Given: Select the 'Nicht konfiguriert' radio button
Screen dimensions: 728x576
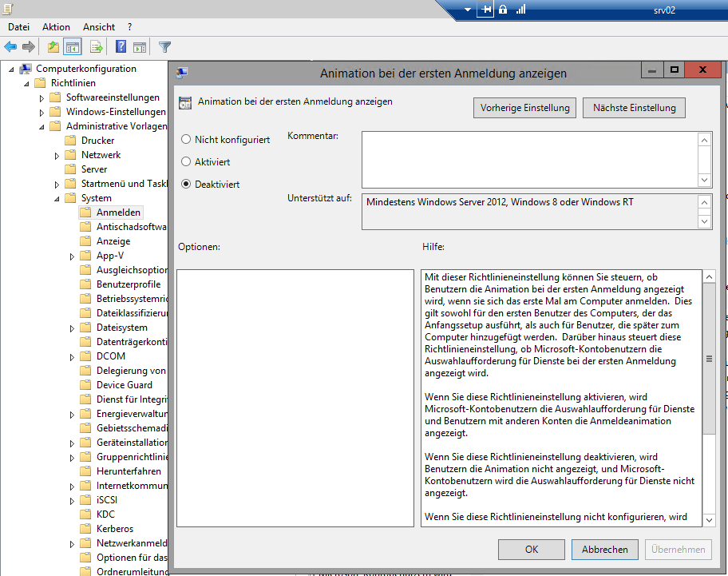Looking at the screenshot, I should click(x=186, y=139).
